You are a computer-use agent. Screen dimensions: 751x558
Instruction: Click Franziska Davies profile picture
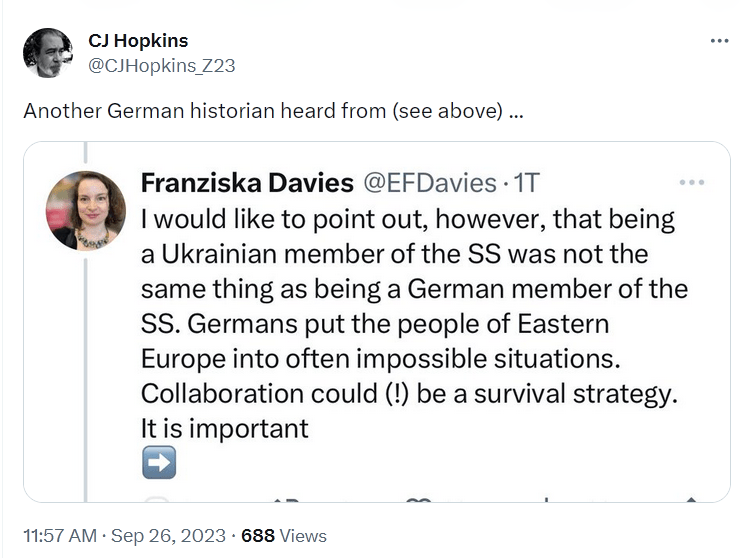click(86, 210)
